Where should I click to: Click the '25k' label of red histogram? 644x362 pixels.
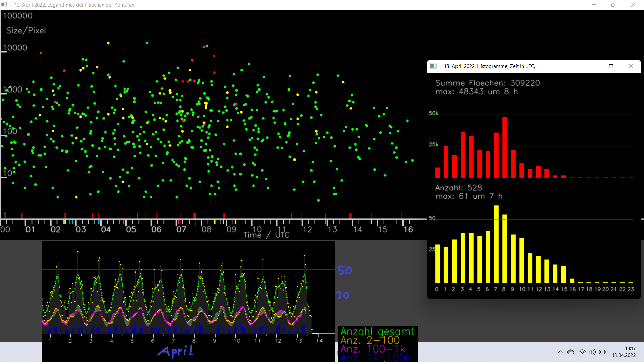[x=433, y=144]
